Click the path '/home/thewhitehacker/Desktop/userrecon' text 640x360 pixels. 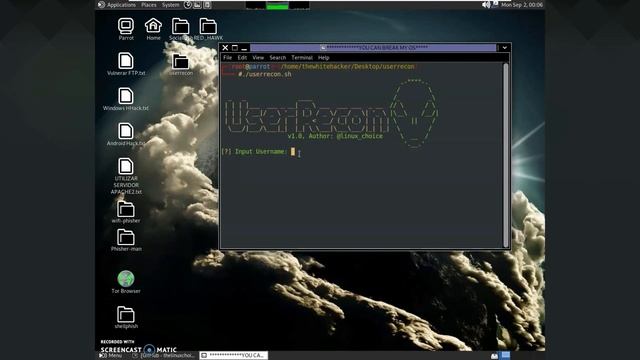pos(348,67)
